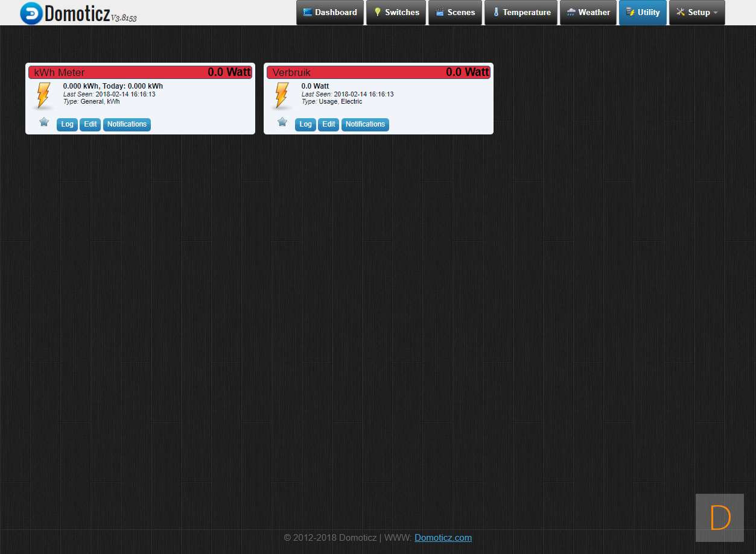The width and height of the screenshot is (756, 554).
Task: Visit the Domoticz.com footer link
Action: [443, 538]
